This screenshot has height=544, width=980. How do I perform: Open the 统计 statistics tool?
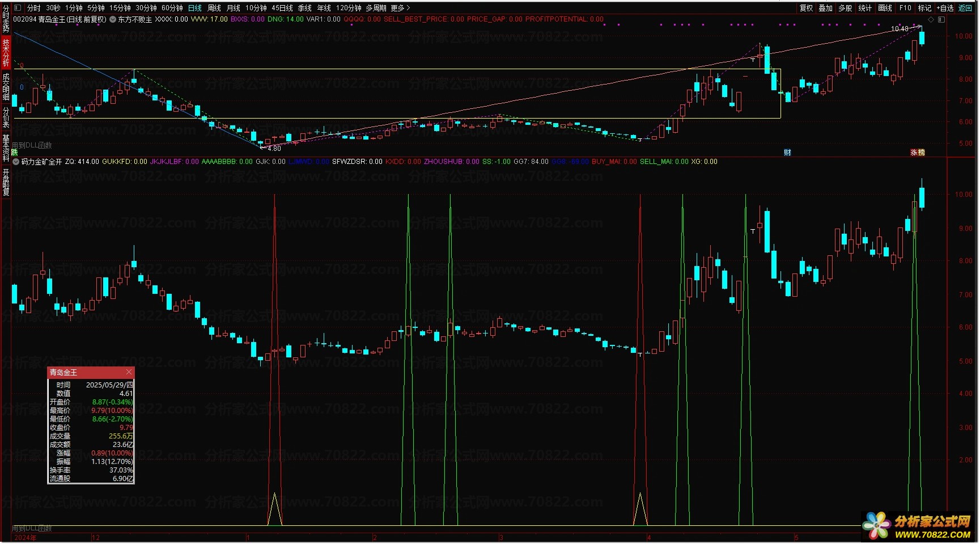pos(865,8)
